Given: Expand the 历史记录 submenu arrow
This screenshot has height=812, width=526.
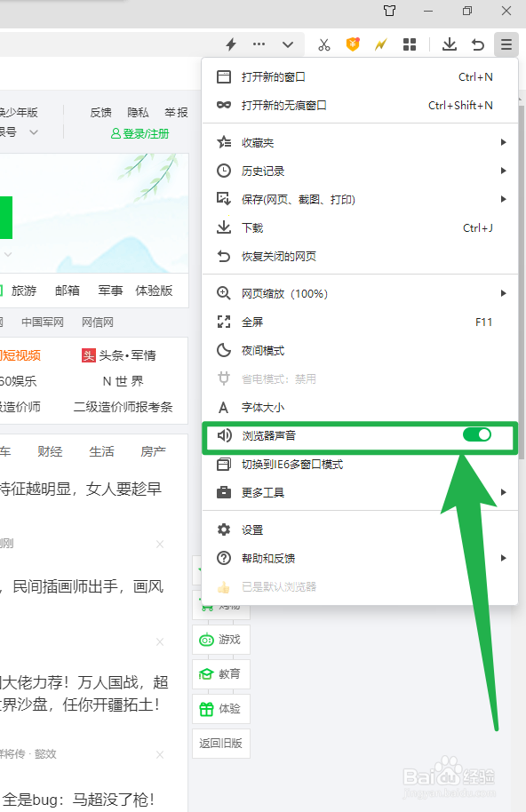Looking at the screenshot, I should [x=503, y=171].
